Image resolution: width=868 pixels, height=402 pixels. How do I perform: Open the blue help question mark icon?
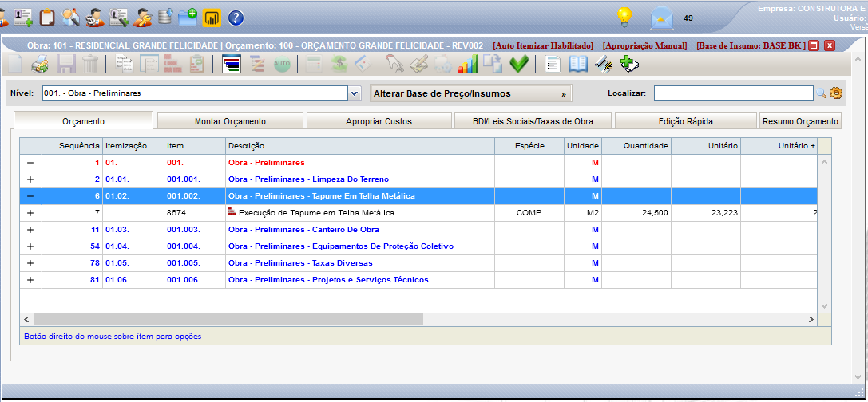pos(236,17)
